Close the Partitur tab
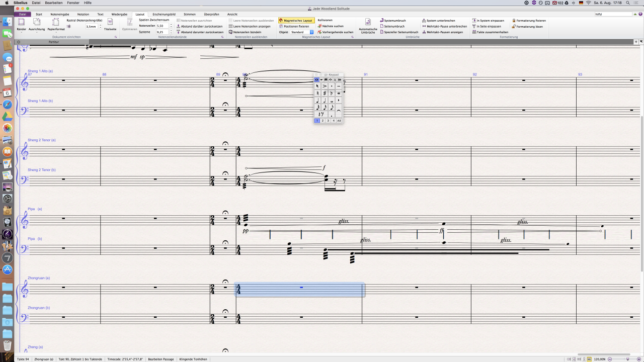 point(19,42)
